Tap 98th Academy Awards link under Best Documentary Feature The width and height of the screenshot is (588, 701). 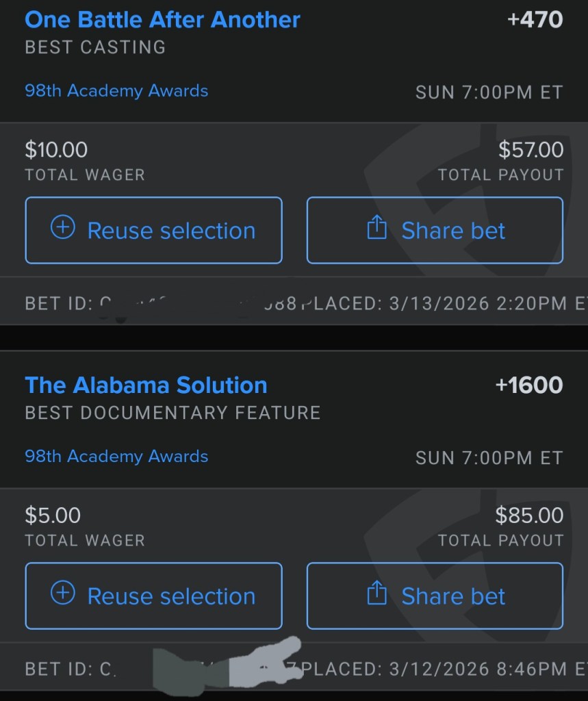(116, 457)
